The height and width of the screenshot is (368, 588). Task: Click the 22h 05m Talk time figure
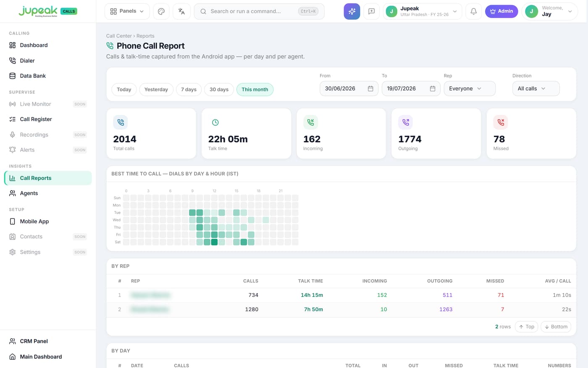pyautogui.click(x=228, y=139)
